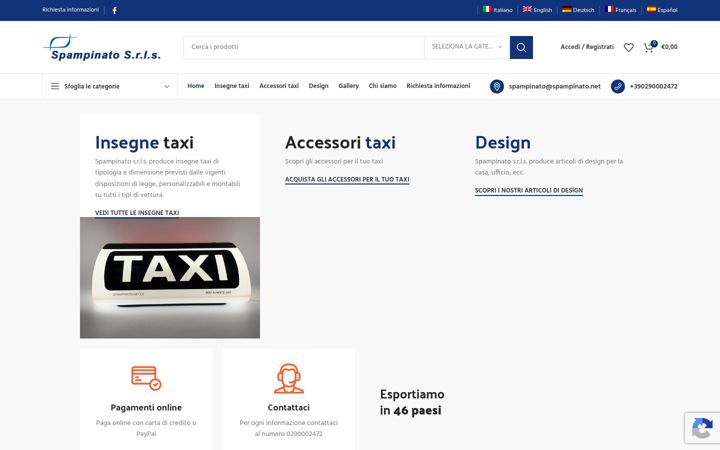The image size is (720, 450).
Task: Focus the Cerca i prodotti search field
Action: pos(304,47)
